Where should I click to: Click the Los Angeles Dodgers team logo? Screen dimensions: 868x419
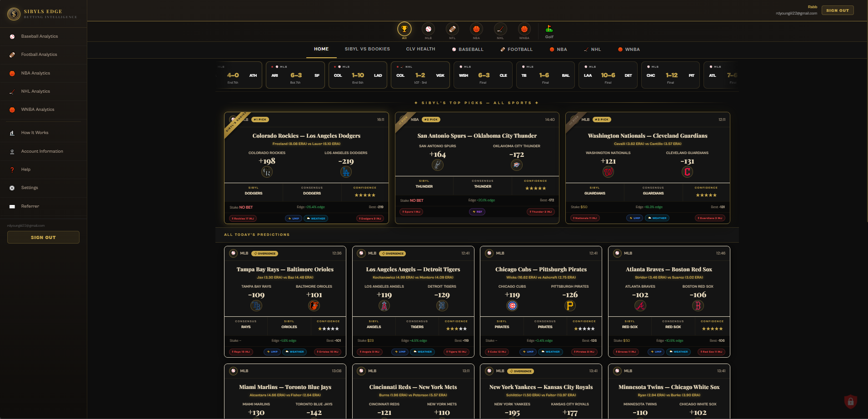click(346, 172)
